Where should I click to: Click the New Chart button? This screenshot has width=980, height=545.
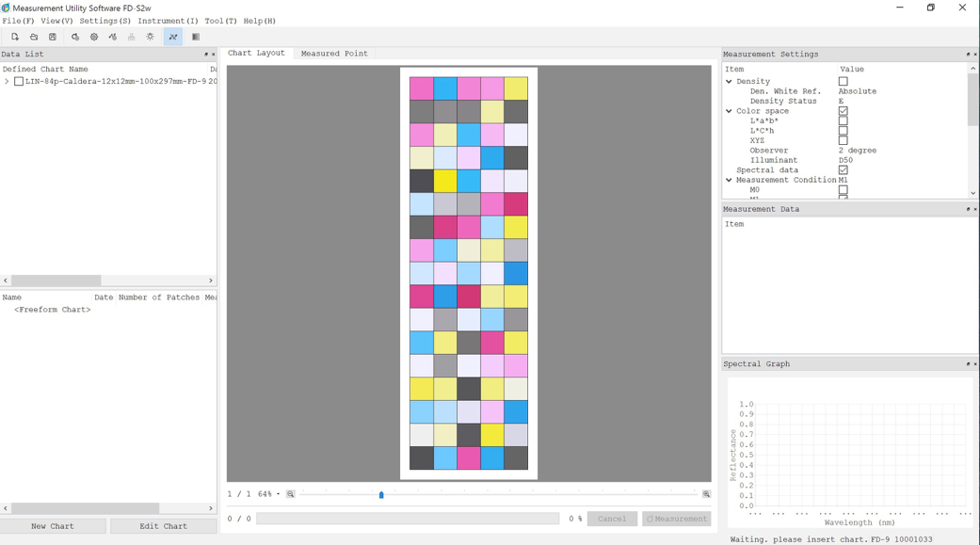(53, 526)
